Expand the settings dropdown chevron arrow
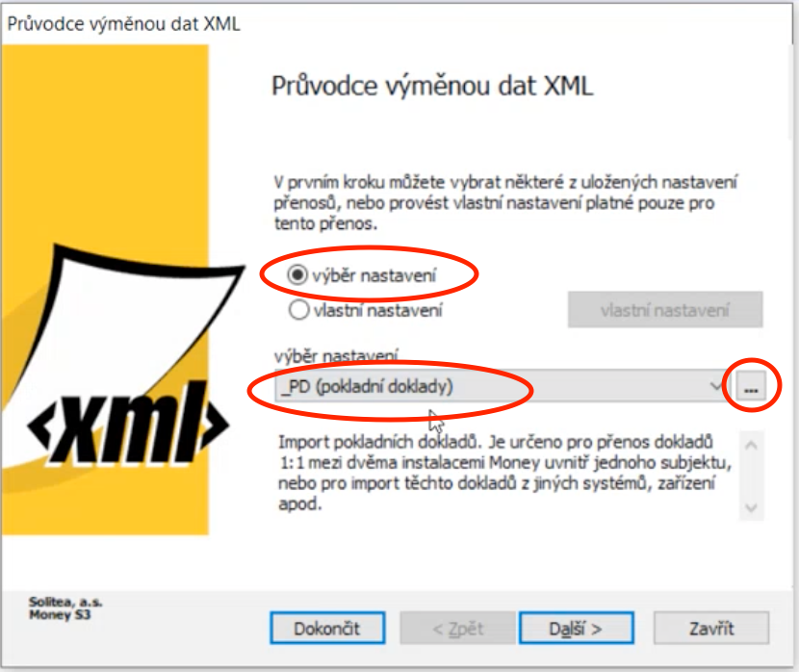This screenshot has width=799, height=672. tap(717, 386)
